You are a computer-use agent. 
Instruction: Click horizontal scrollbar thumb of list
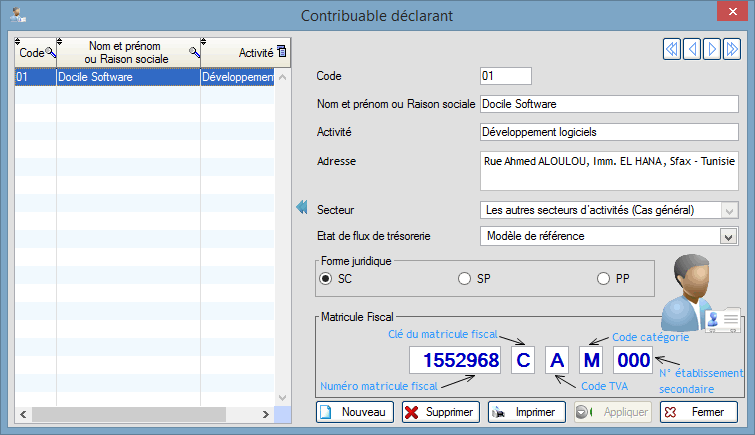129,414
